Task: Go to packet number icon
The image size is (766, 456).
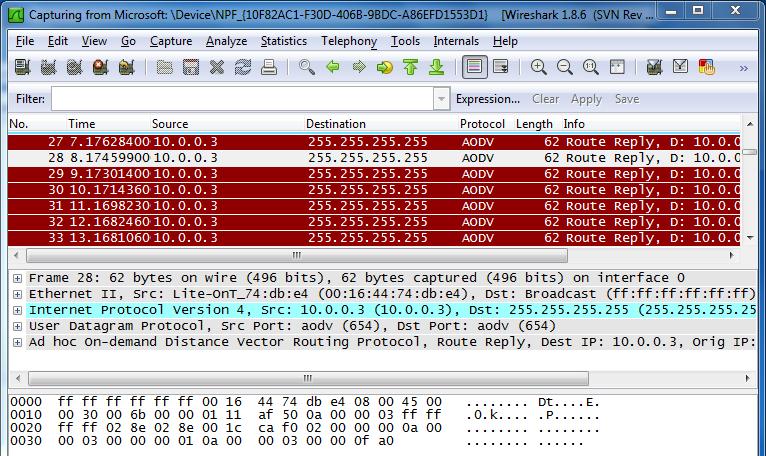Action: [x=385, y=67]
